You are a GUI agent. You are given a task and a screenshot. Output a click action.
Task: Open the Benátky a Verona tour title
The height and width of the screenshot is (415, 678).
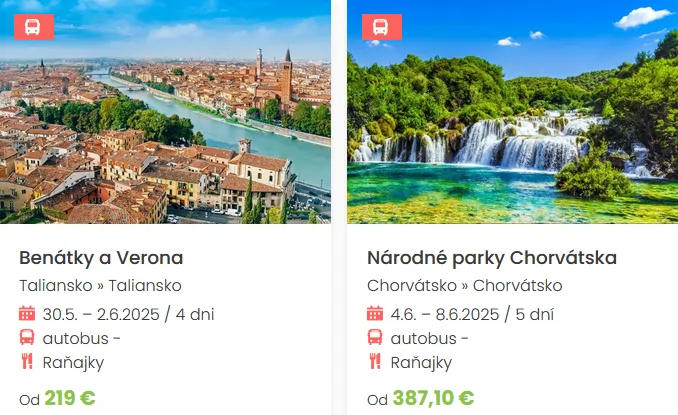coord(101,258)
